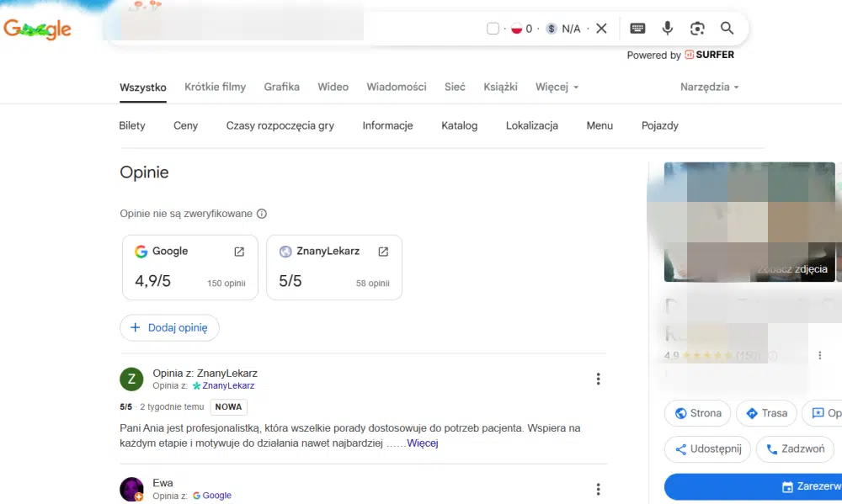Click the magnifier search icon

[727, 28]
